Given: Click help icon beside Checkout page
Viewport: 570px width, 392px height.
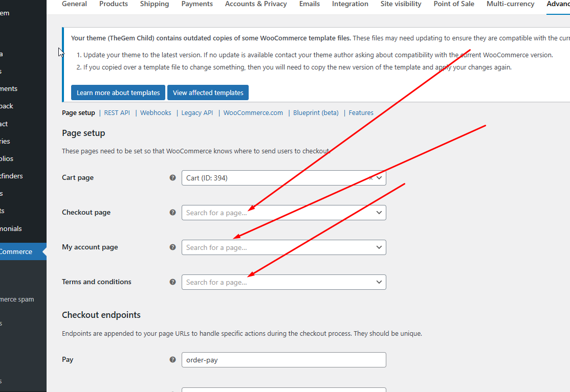Looking at the screenshot, I should coord(172,213).
